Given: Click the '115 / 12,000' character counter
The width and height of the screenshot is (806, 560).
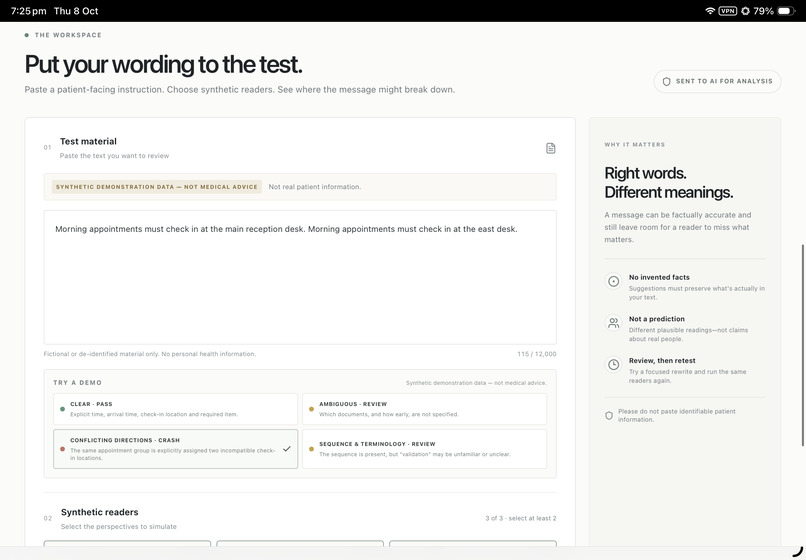Looking at the screenshot, I should [537, 354].
